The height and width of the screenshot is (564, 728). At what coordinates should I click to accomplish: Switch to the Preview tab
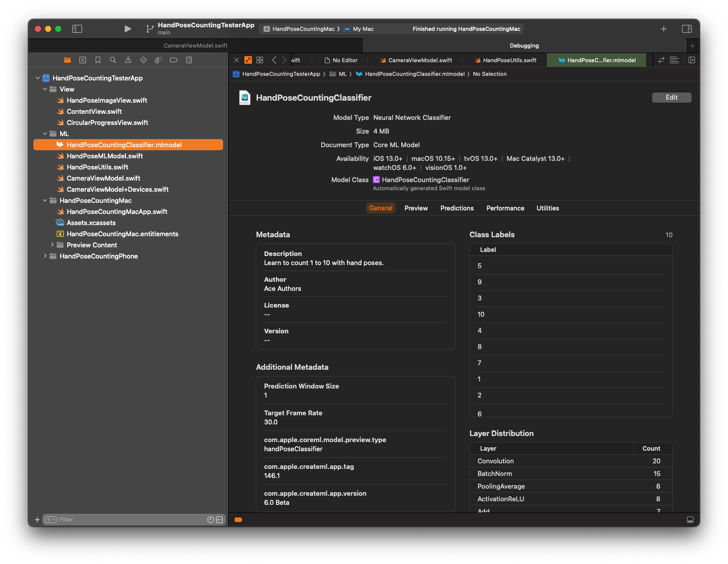click(x=416, y=208)
